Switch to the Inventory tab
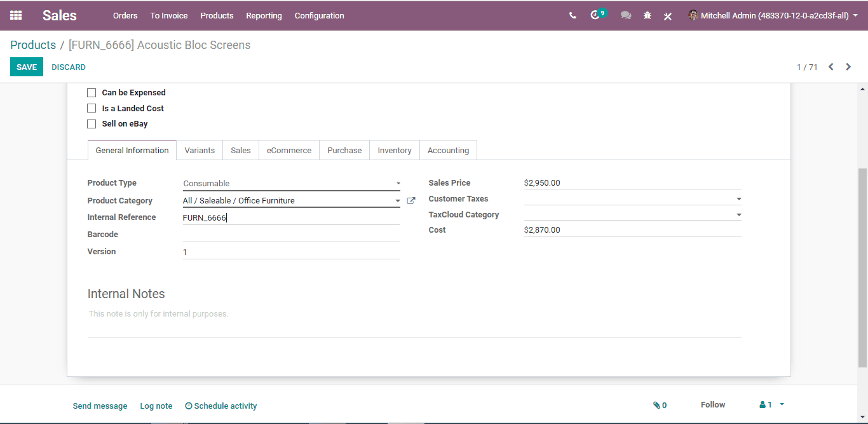This screenshot has height=424, width=868. point(395,150)
